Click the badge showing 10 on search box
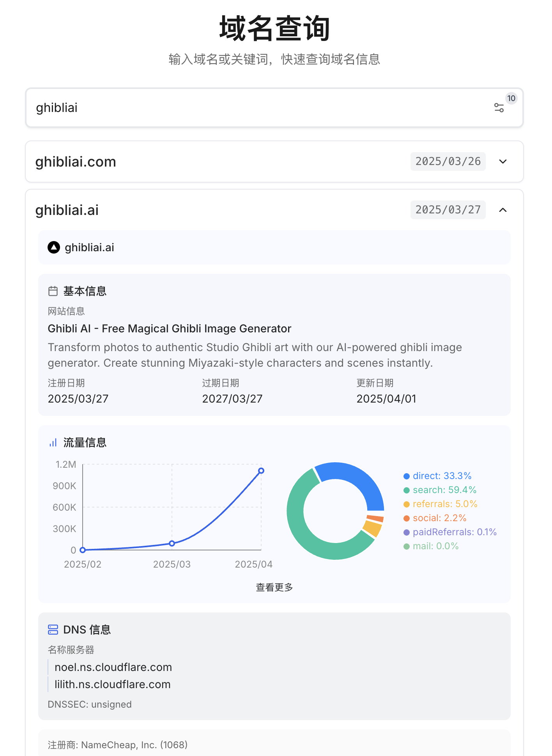This screenshot has height=756, width=552. coord(511,98)
